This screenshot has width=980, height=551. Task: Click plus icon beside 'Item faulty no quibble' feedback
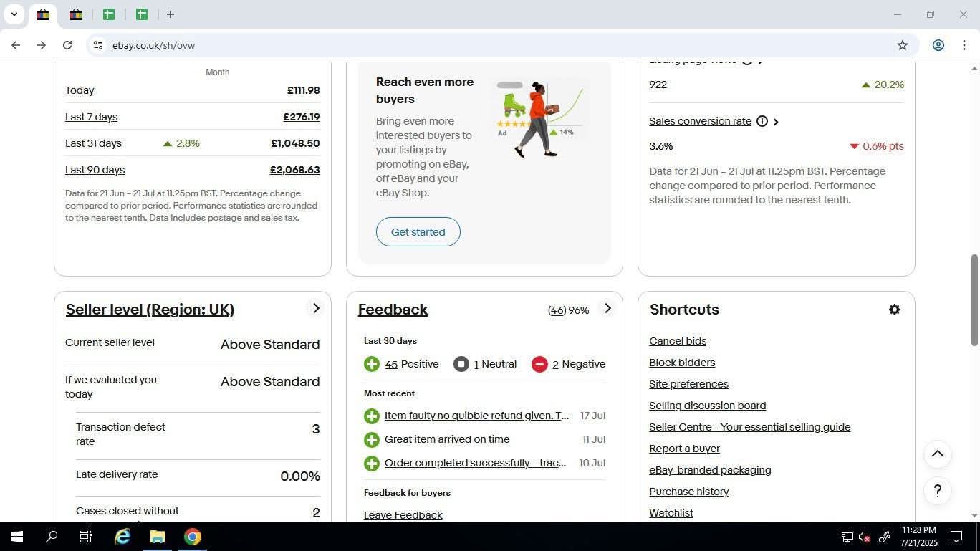(372, 416)
